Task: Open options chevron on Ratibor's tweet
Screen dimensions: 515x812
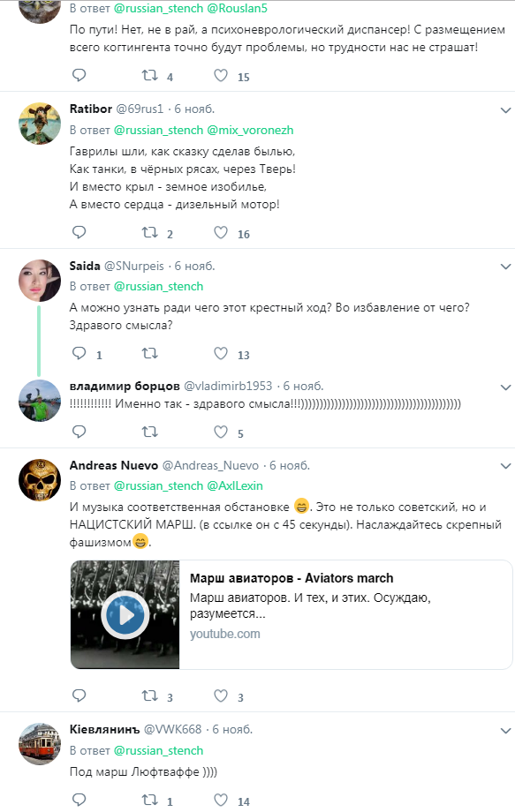Action: tap(505, 110)
